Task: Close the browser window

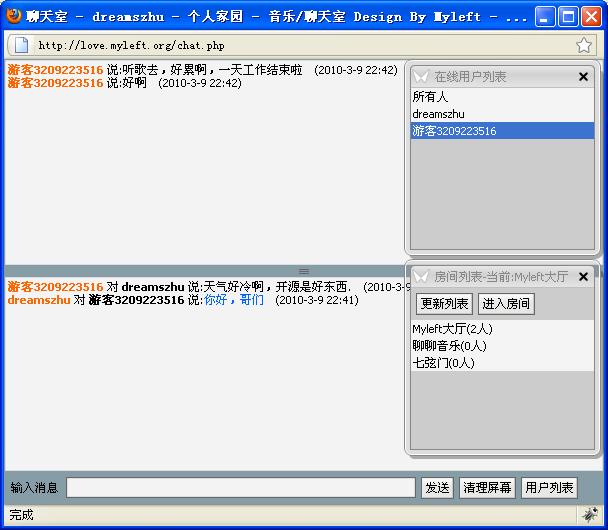Action: click(592, 17)
